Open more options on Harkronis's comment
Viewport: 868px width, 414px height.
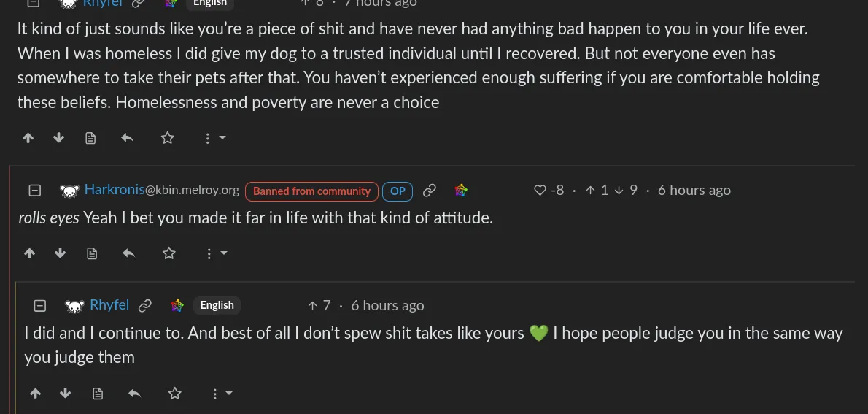click(x=215, y=253)
